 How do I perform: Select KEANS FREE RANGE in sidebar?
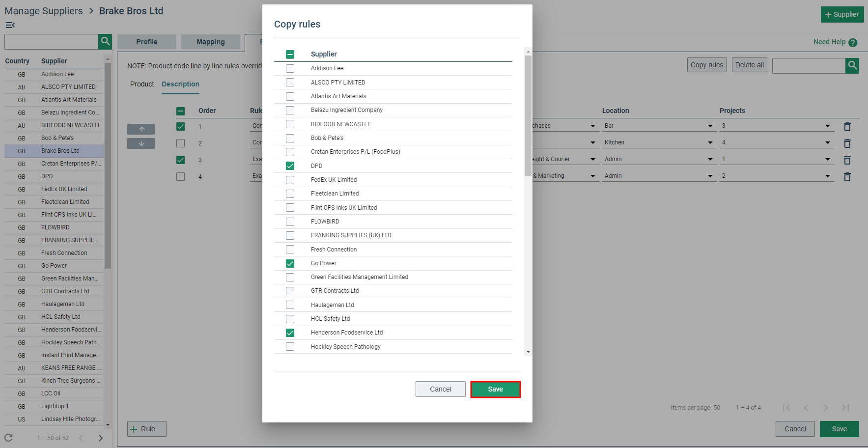pos(54,368)
